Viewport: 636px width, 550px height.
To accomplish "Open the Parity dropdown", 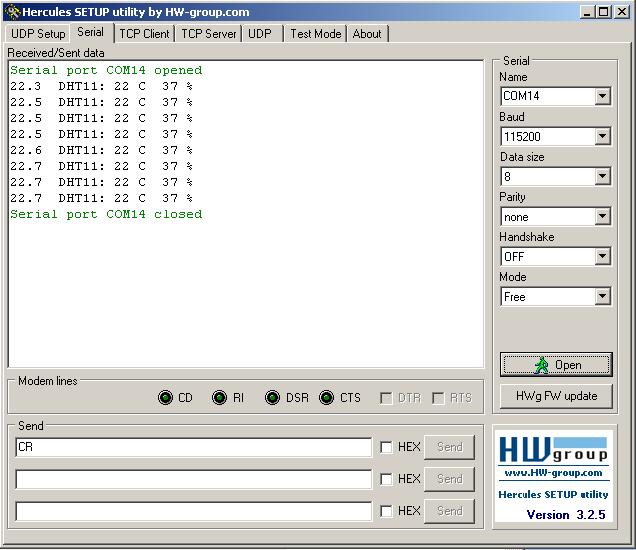I will tap(602, 216).
